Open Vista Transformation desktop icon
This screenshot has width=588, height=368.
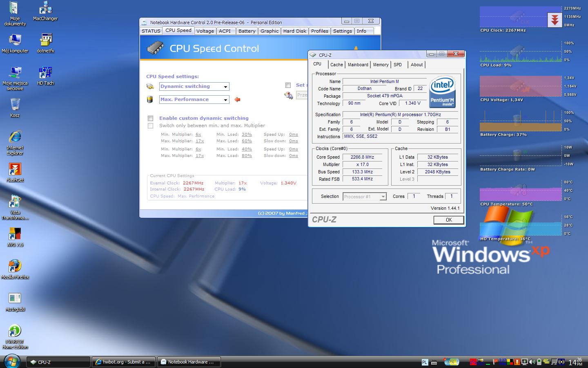pos(15,208)
